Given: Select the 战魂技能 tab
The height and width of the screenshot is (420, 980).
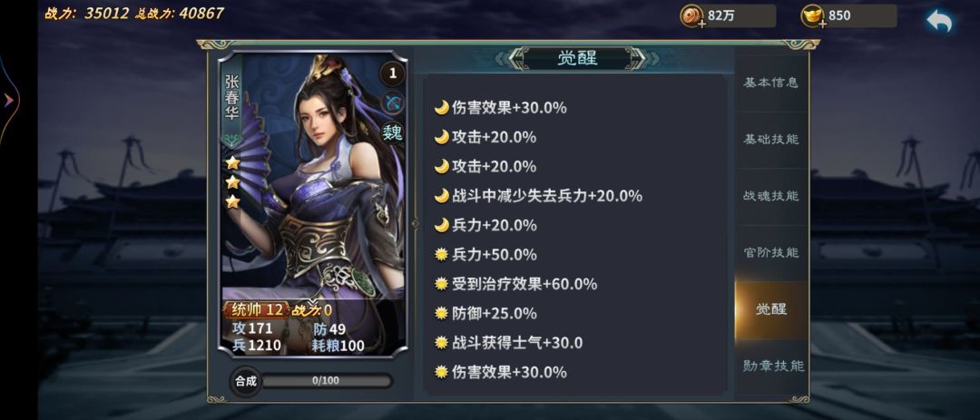Looking at the screenshot, I should coord(770,196).
